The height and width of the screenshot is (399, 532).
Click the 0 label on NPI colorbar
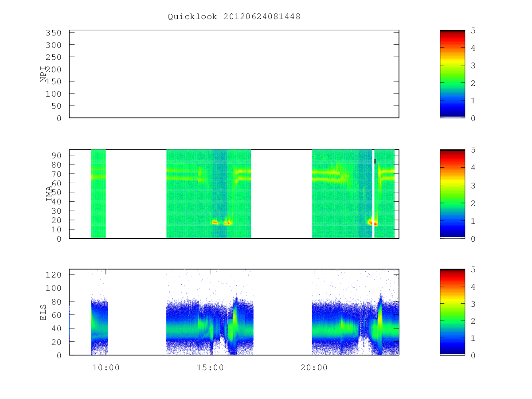473,118
